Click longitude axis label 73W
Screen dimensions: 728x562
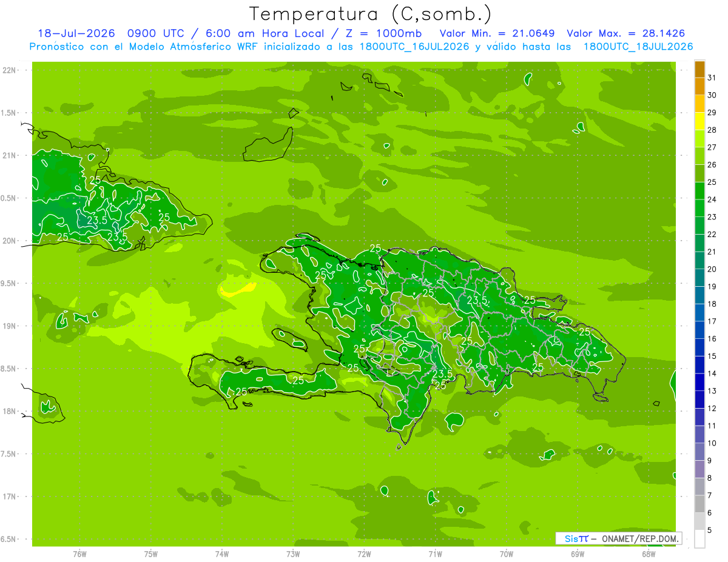pos(293,554)
